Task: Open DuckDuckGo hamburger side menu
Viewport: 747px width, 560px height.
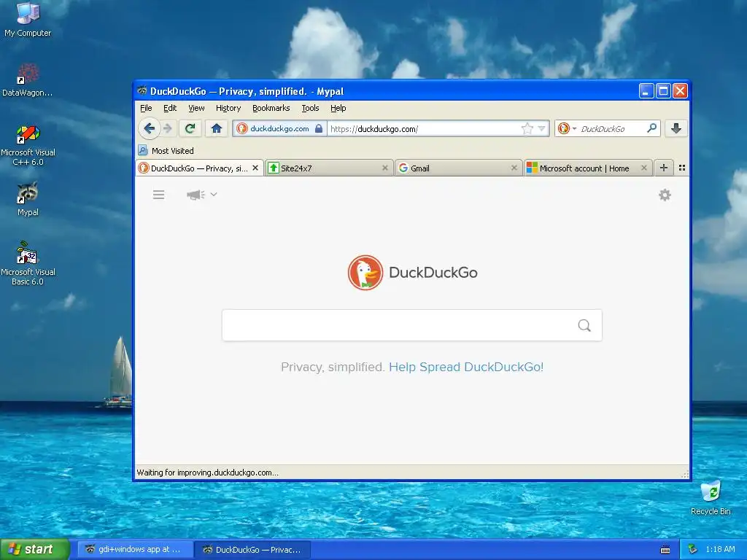Action: (158, 195)
